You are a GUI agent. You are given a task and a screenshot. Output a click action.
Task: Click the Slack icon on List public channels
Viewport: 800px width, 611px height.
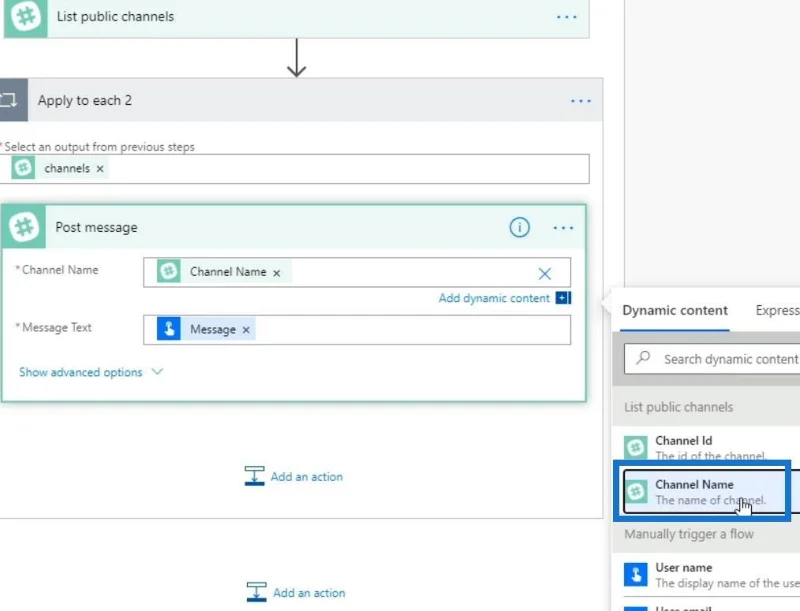[26, 17]
